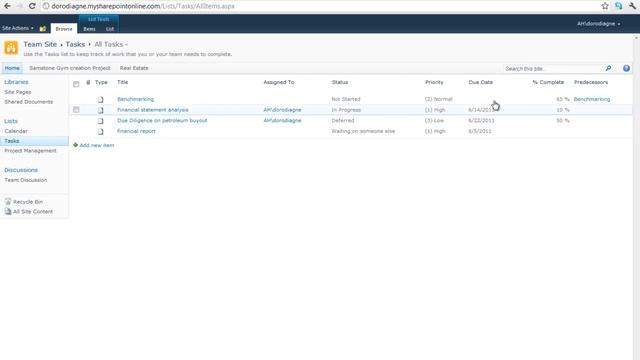Click the Tasks breadcrumb link
This screenshot has height=360, width=640.
click(75, 44)
